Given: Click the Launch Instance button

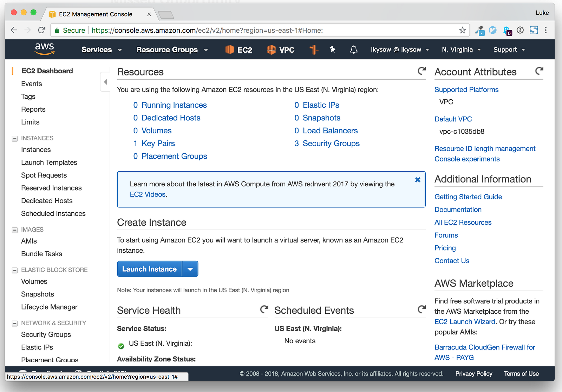Looking at the screenshot, I should coord(149,269).
